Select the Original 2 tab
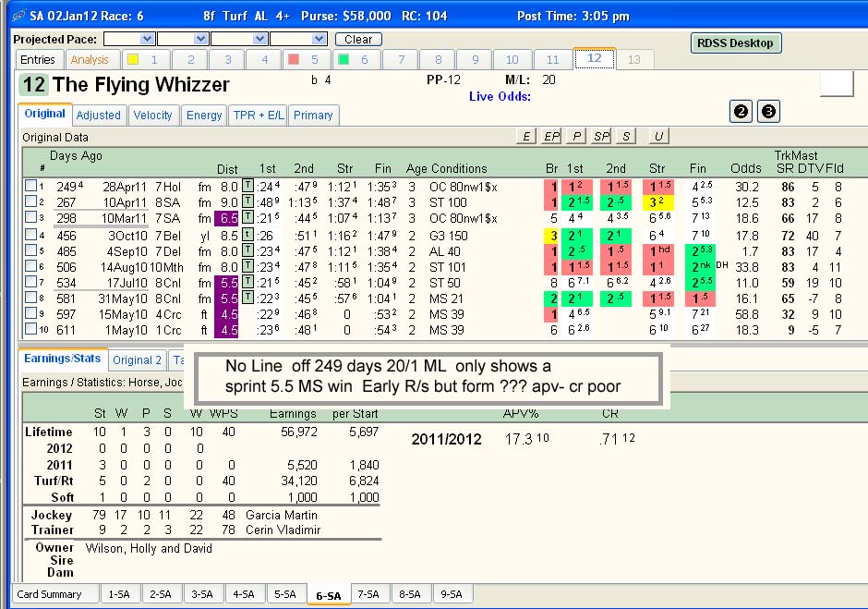This screenshot has height=609, width=868. [137, 360]
